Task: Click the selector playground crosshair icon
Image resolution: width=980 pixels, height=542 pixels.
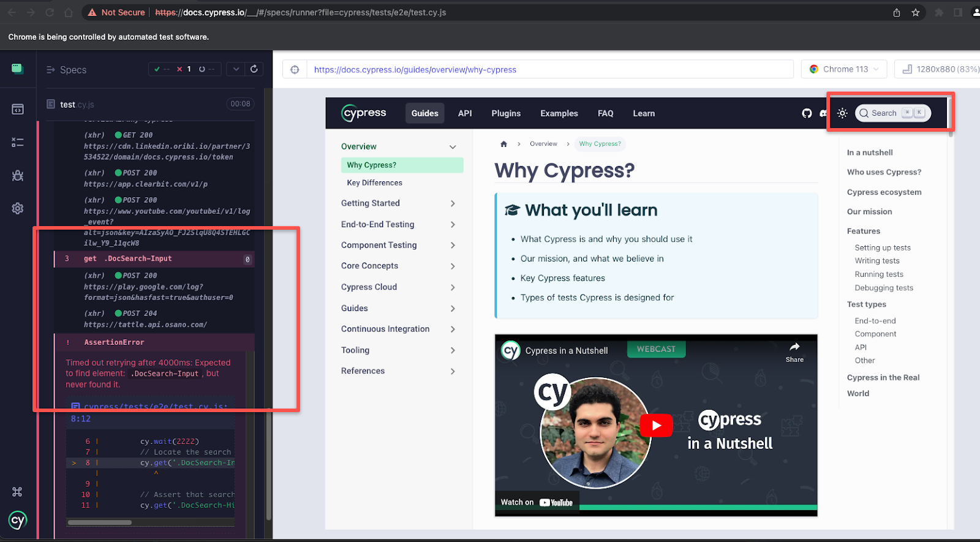Action: click(x=295, y=70)
